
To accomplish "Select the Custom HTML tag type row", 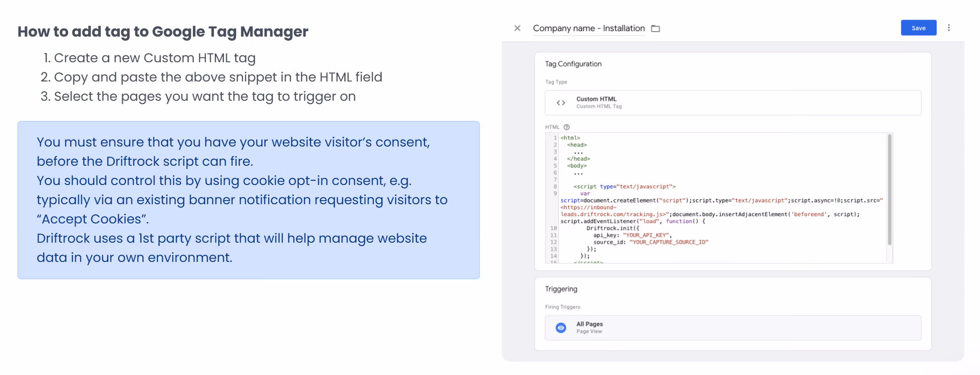I will pyautogui.click(x=733, y=103).
